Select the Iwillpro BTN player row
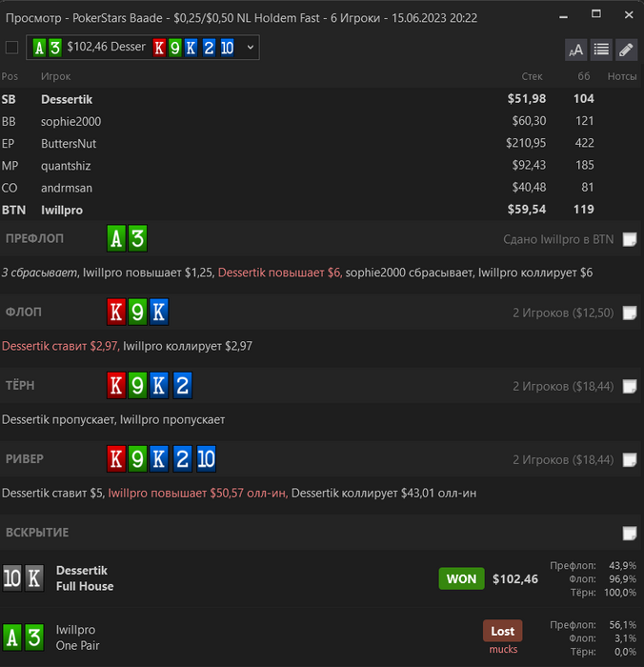644x667 pixels. pyautogui.click(x=322, y=210)
